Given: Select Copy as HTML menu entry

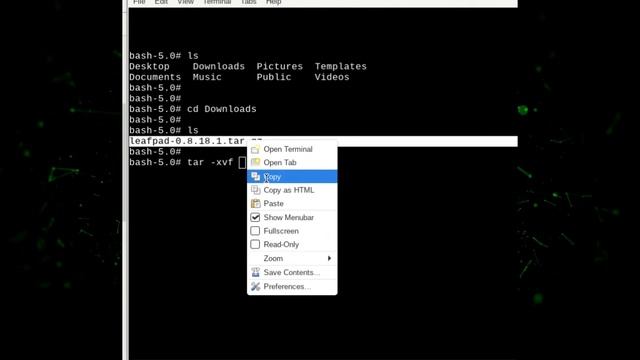Looking at the screenshot, I should (292, 190).
